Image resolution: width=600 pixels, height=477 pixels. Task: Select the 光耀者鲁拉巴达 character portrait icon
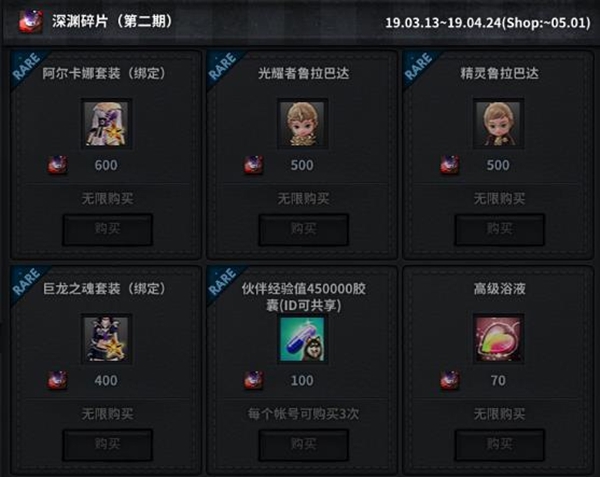click(303, 124)
